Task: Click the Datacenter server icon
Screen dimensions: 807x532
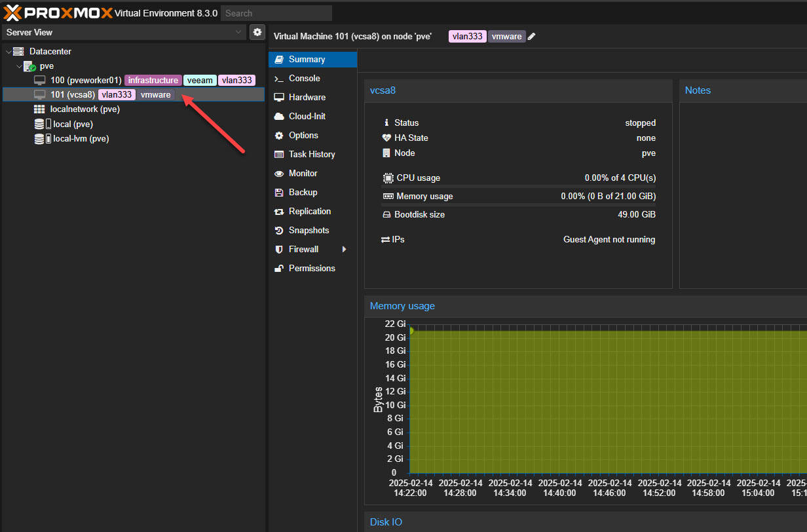Action: point(18,51)
